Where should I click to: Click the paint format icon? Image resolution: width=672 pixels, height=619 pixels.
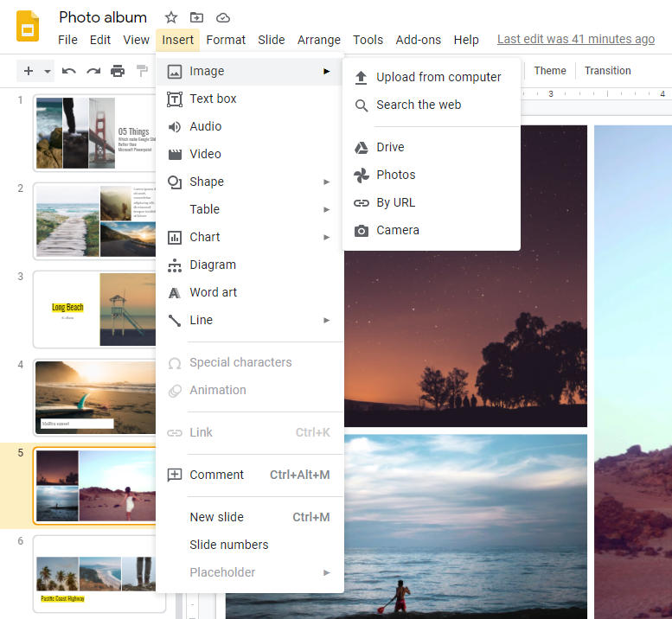pos(142,71)
